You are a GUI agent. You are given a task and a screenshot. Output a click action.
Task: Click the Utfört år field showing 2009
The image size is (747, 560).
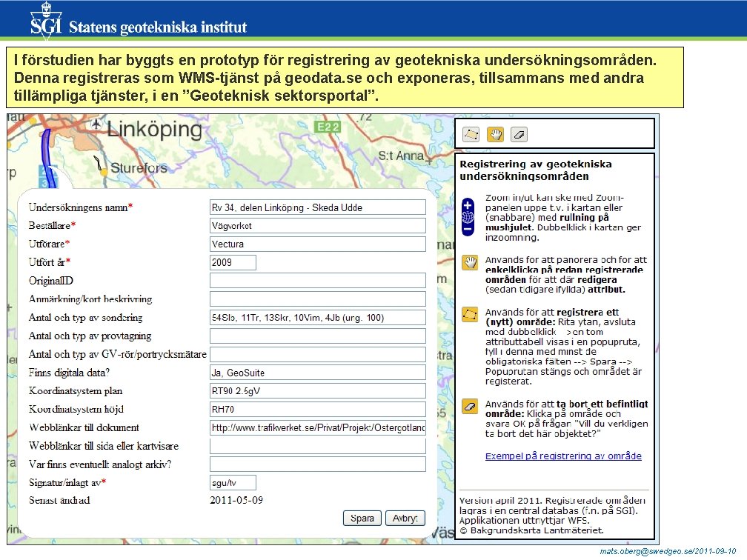click(233, 262)
